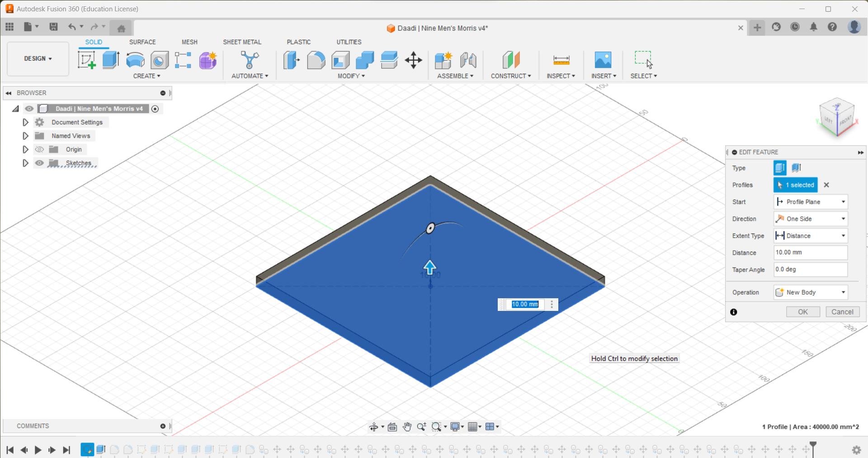Open the SURFACE ribbon tab
The height and width of the screenshot is (458, 868).
(x=142, y=42)
